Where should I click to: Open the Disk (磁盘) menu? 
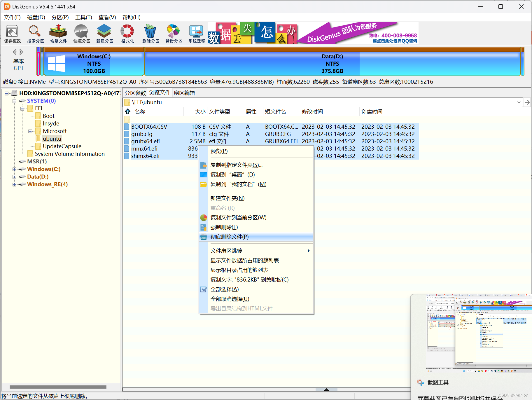click(36, 17)
